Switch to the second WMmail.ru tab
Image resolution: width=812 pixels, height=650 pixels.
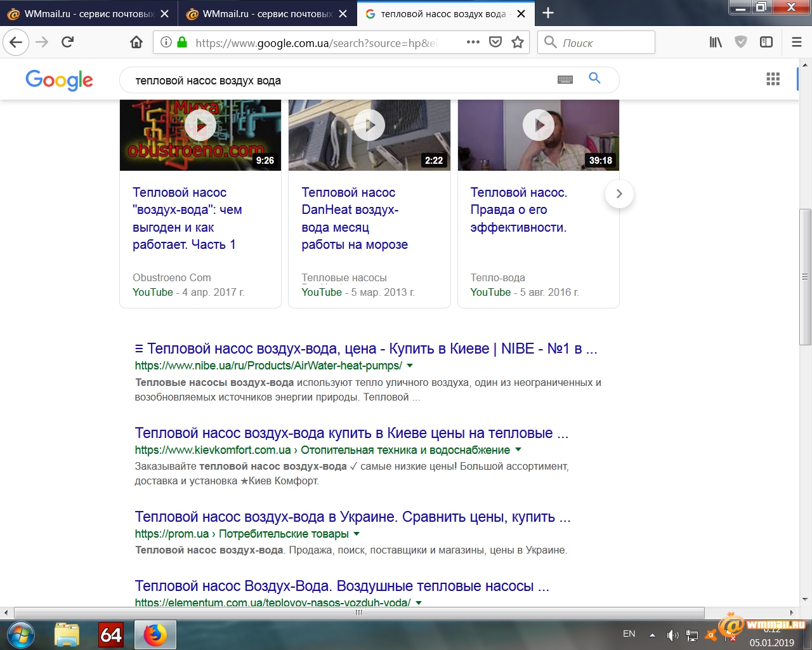pos(258,13)
